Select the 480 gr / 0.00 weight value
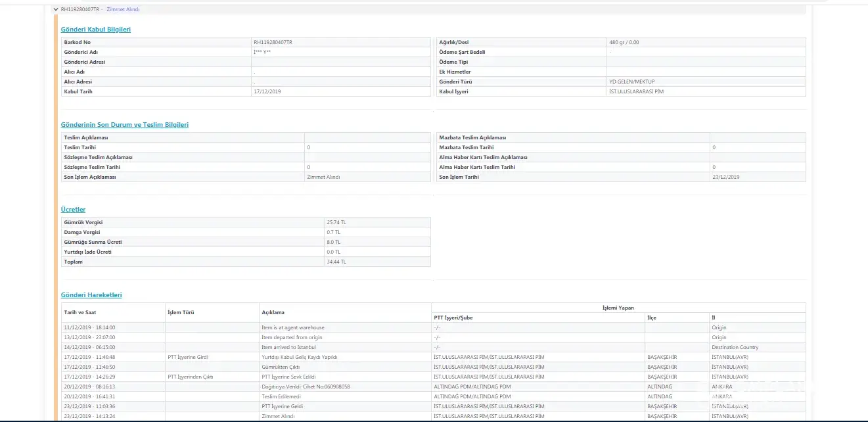The width and height of the screenshot is (868, 422). coord(624,42)
